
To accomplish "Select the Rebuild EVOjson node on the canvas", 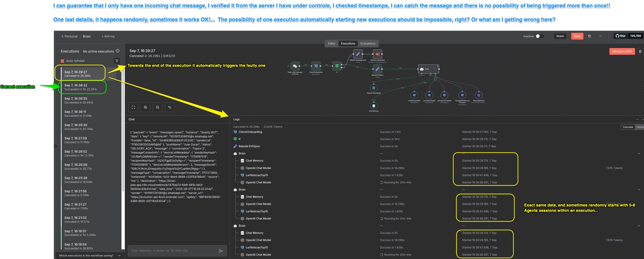I will (377, 69).
